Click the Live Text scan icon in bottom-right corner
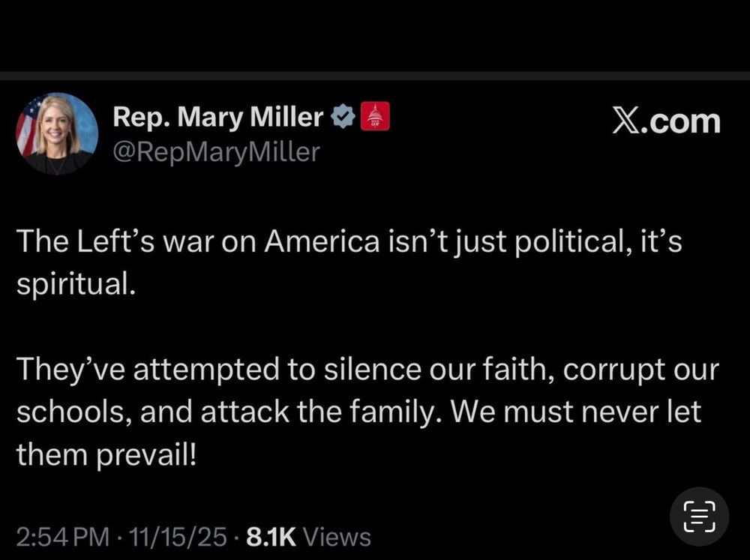This screenshot has height=560, width=750. [x=698, y=516]
